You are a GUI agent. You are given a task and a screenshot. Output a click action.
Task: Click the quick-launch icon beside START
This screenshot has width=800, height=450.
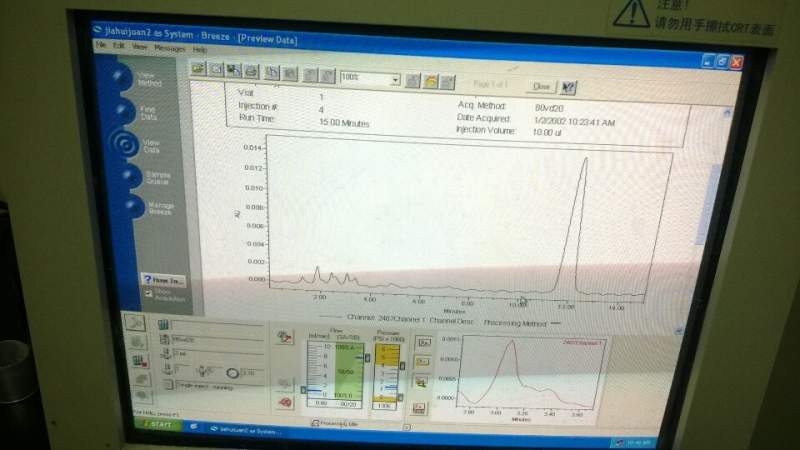[x=194, y=426]
